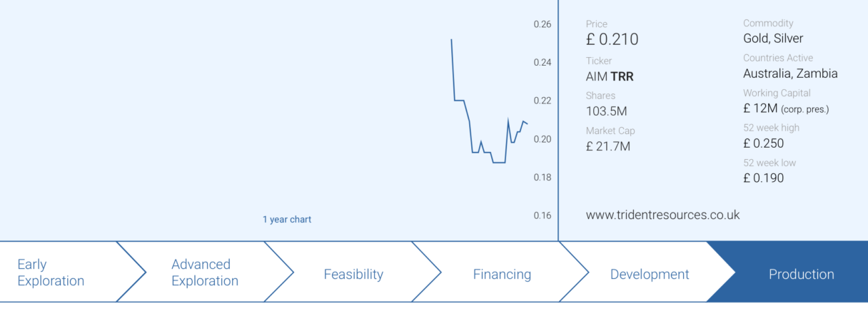Click the AIM TRR ticker symbol

[609, 76]
